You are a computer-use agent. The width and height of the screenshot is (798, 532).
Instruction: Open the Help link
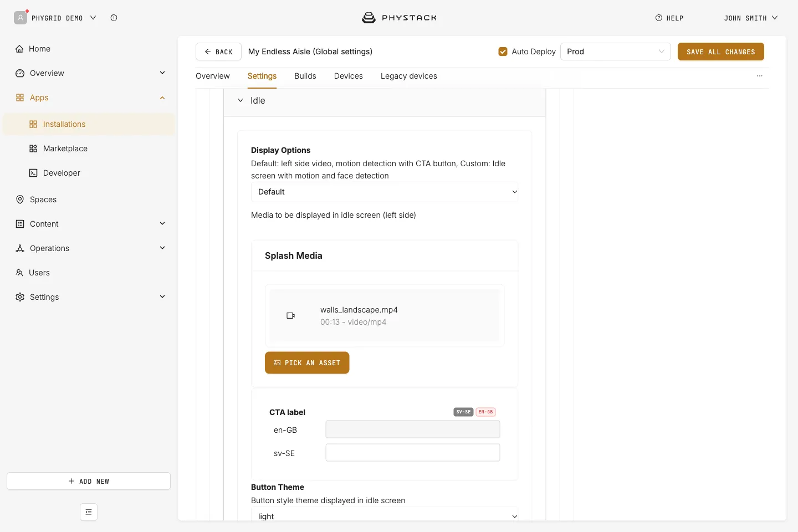[669, 18]
